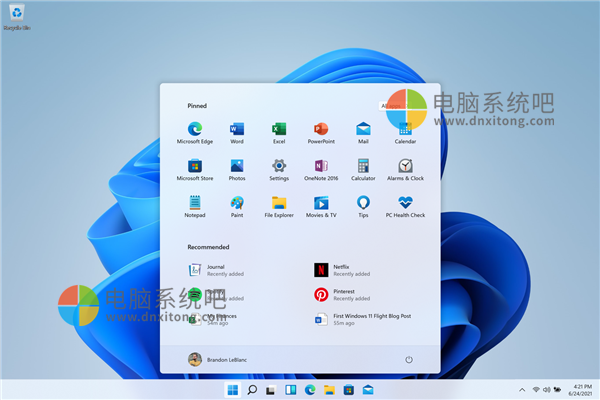Launch Notepad from pinned apps
The width and height of the screenshot is (600, 400).
pyautogui.click(x=195, y=206)
